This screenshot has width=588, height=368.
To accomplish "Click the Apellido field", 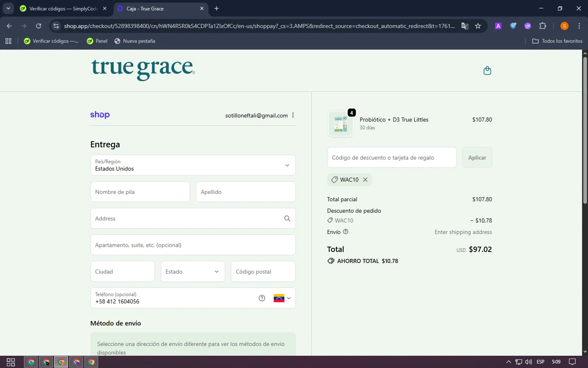I will (246, 192).
